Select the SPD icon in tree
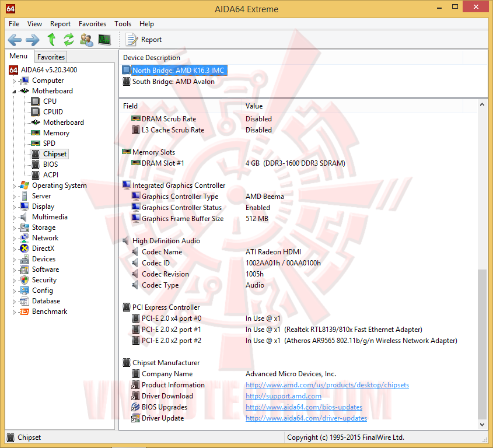 point(36,143)
